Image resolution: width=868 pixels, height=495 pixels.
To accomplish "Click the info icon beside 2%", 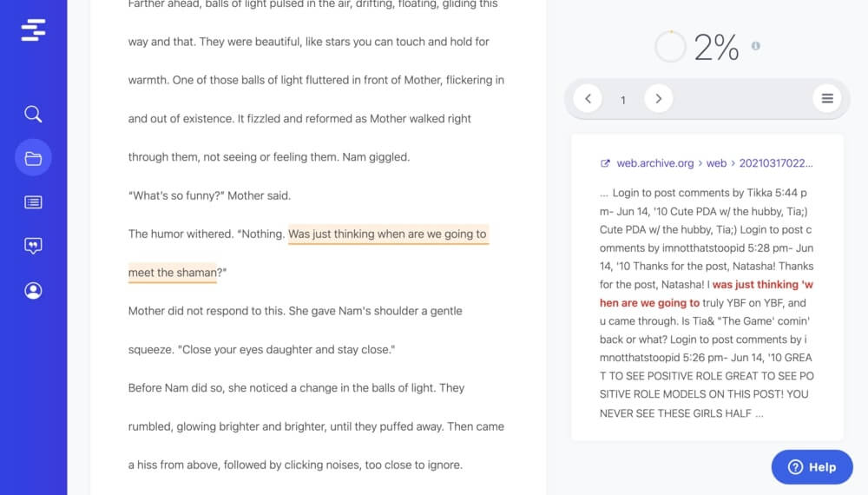I will [x=755, y=46].
